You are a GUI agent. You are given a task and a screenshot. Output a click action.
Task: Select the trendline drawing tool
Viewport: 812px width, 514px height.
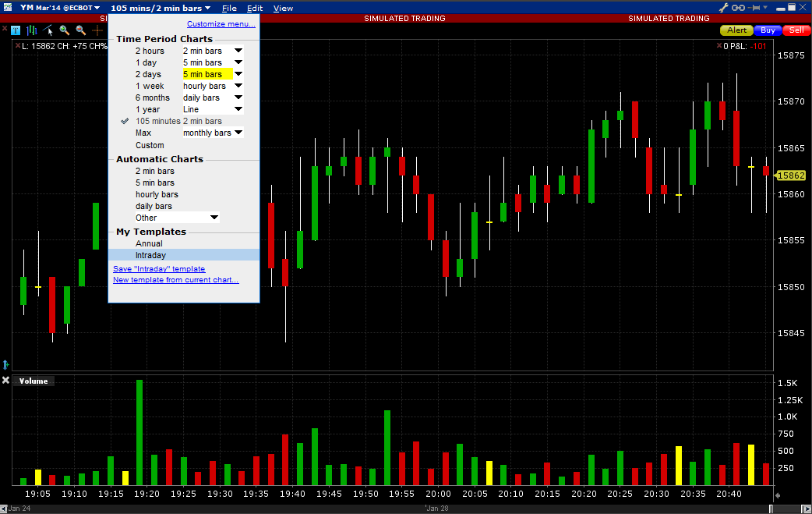coord(48,30)
